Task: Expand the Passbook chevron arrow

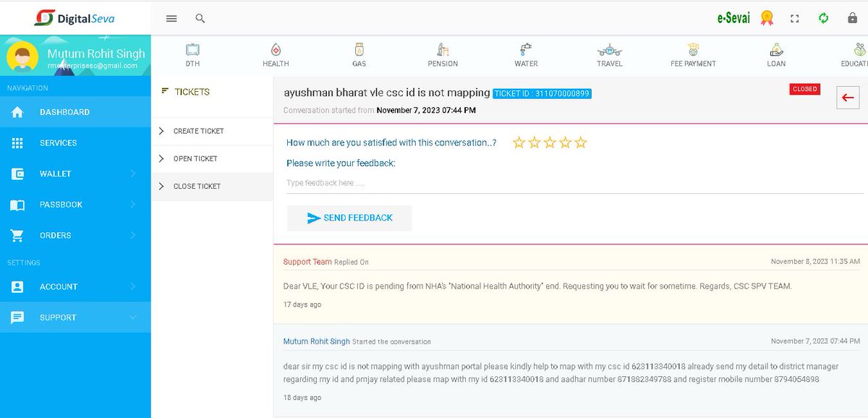Action: click(x=133, y=205)
